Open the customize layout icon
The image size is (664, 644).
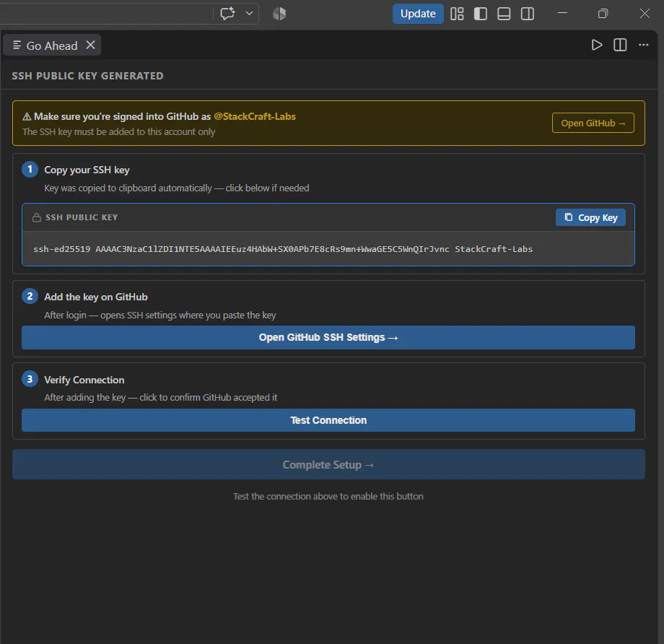(x=457, y=14)
